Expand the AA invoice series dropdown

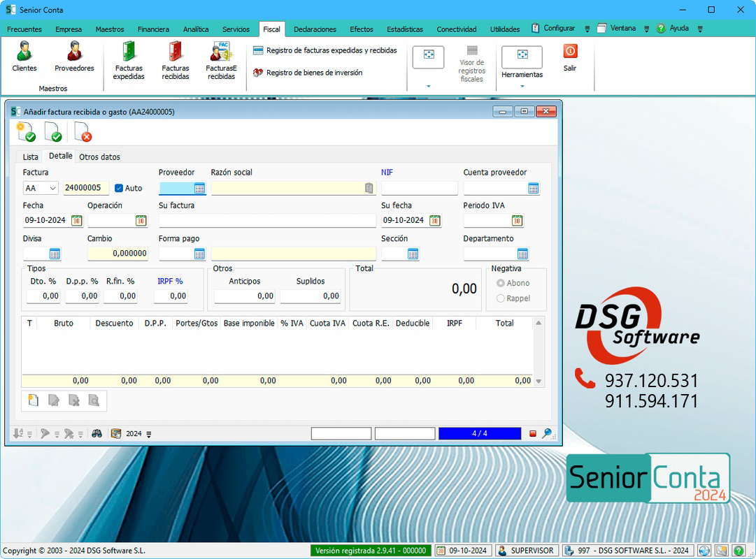(52, 189)
